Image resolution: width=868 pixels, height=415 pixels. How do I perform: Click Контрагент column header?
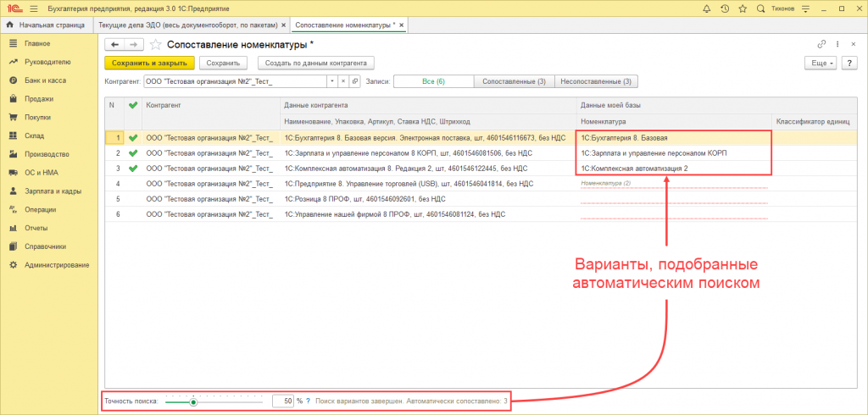click(x=211, y=113)
